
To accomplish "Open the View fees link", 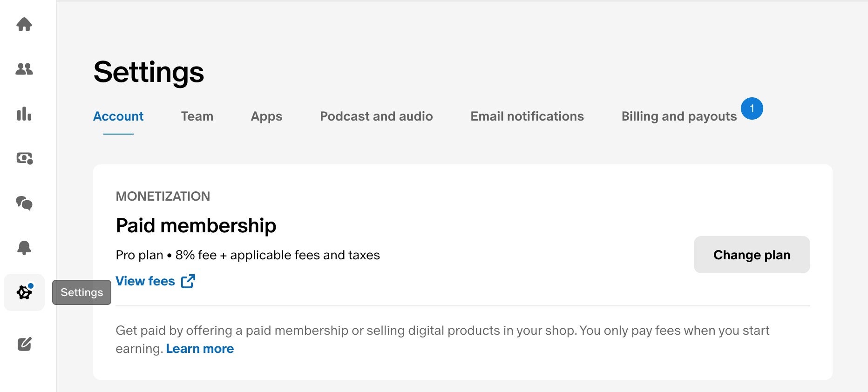I will tap(145, 281).
